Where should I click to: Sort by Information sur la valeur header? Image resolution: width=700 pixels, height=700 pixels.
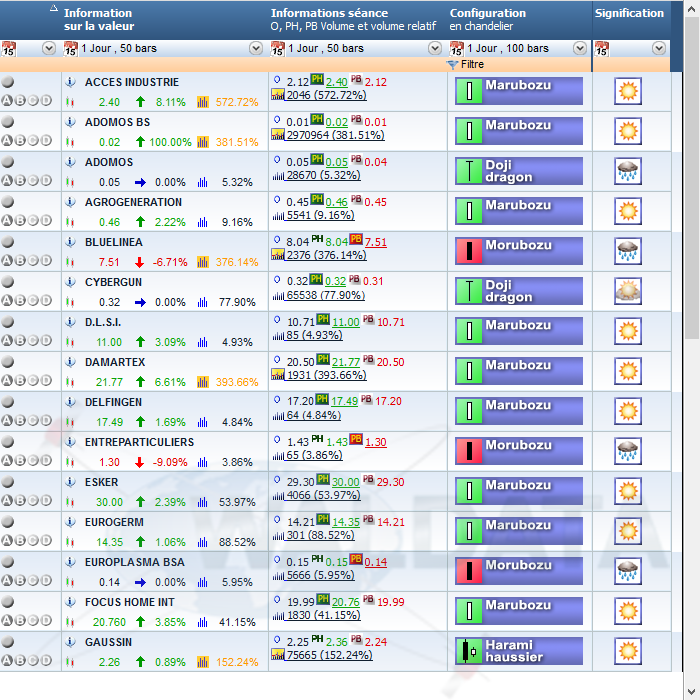[99, 20]
